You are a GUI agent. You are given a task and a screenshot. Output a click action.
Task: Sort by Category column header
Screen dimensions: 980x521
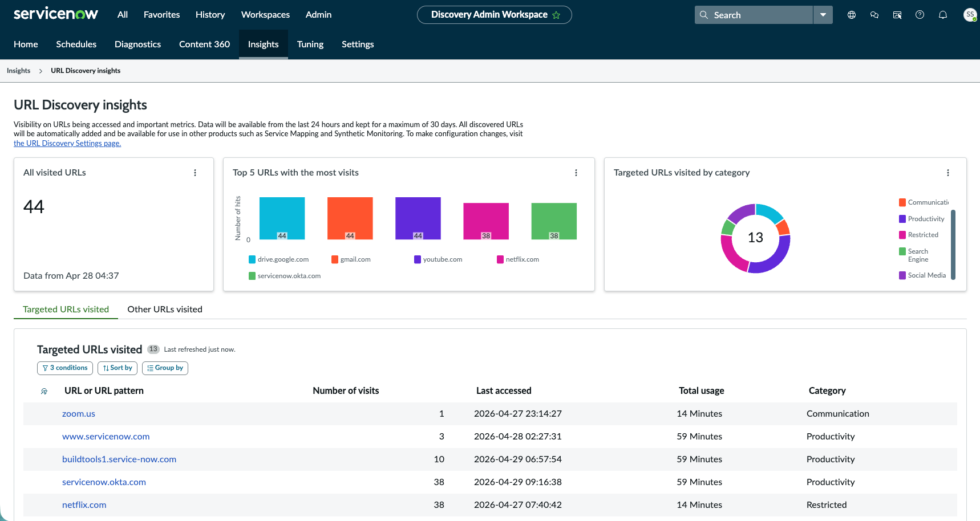pos(827,391)
